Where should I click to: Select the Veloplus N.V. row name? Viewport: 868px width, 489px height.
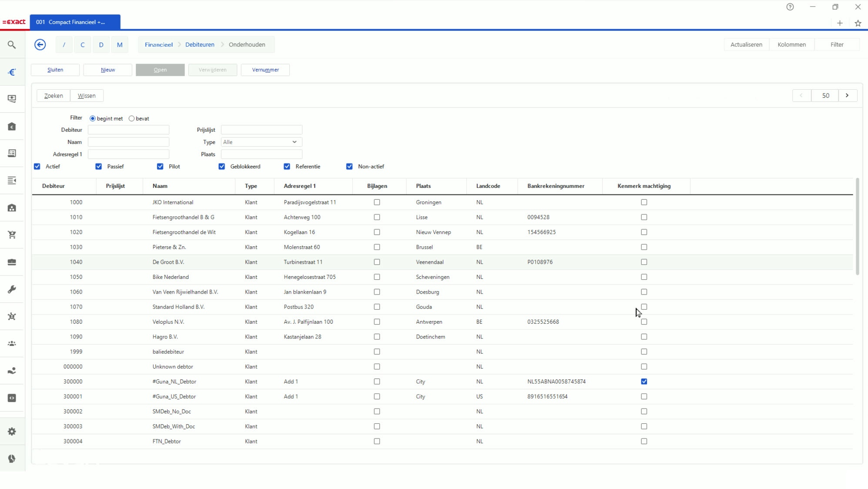click(168, 322)
